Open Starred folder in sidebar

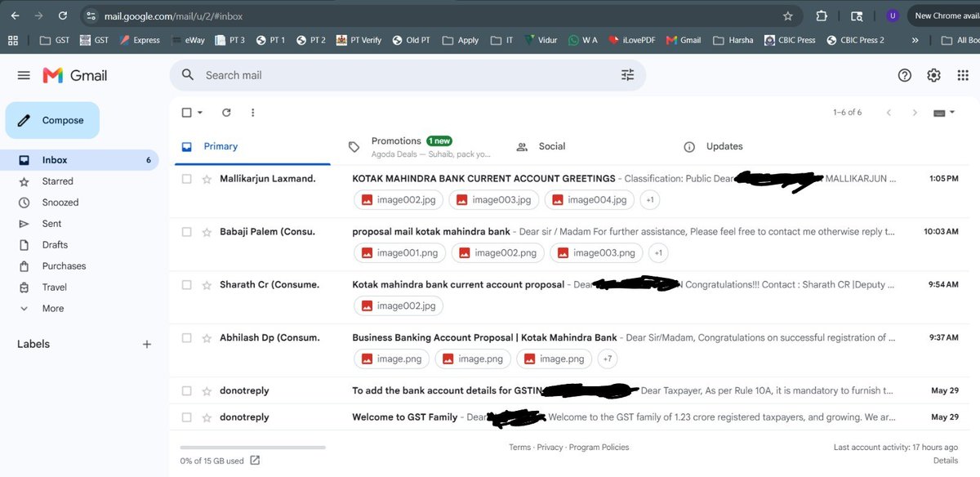click(x=79, y=181)
